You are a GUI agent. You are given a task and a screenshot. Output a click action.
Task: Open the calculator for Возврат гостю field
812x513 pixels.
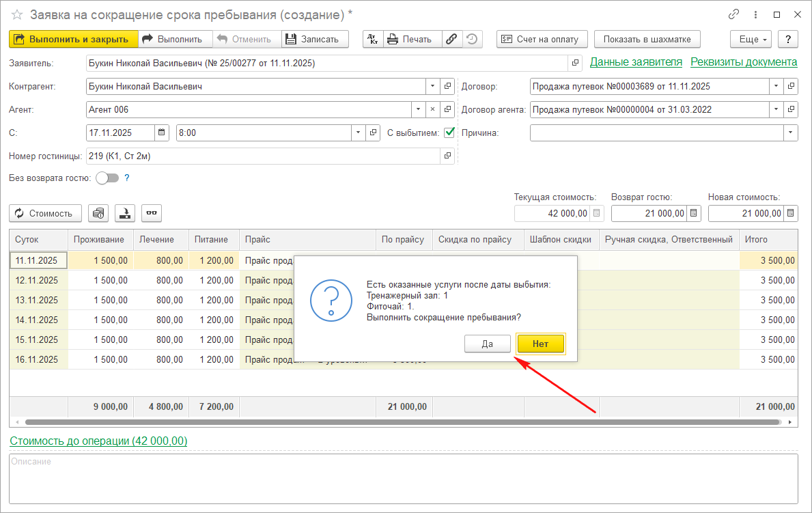[x=694, y=214]
